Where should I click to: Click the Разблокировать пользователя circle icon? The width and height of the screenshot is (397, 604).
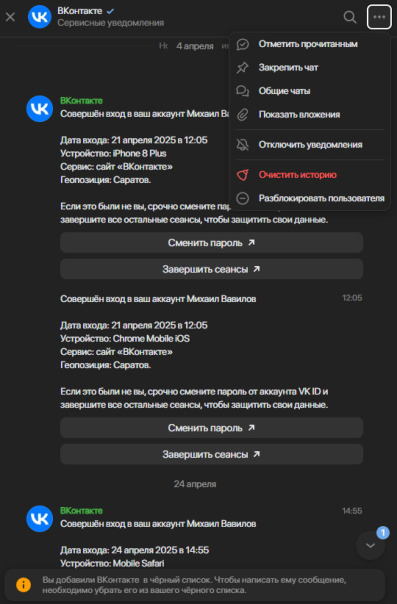point(242,198)
